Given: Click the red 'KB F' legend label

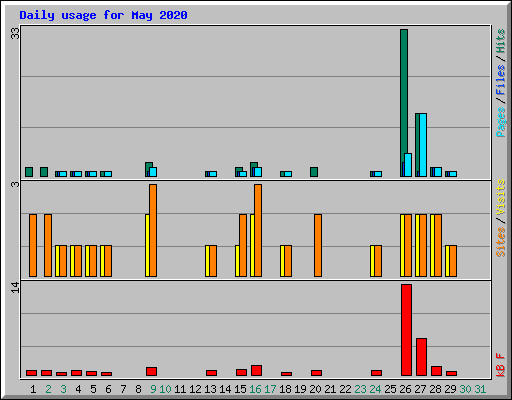Looking at the screenshot, I should click(x=500, y=365).
